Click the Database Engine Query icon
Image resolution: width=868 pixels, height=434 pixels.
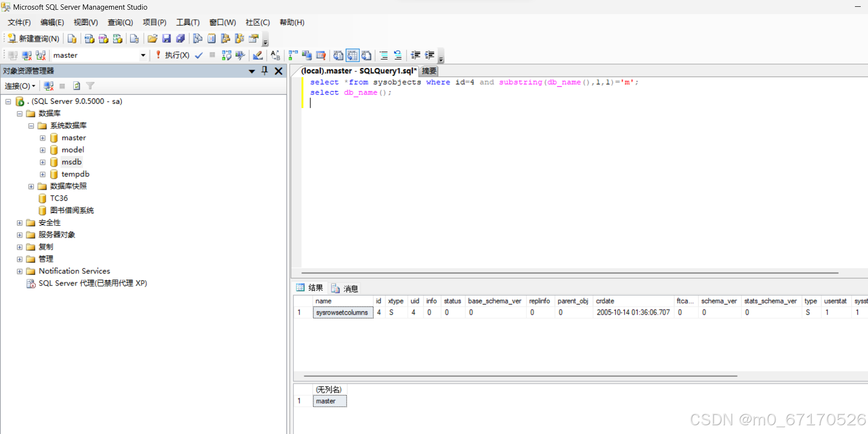pyautogui.click(x=72, y=39)
